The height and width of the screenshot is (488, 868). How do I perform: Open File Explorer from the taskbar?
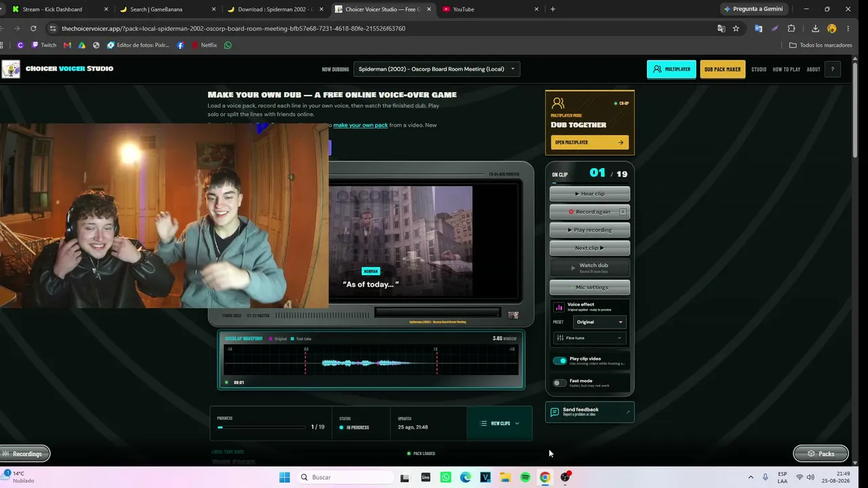[x=505, y=477]
